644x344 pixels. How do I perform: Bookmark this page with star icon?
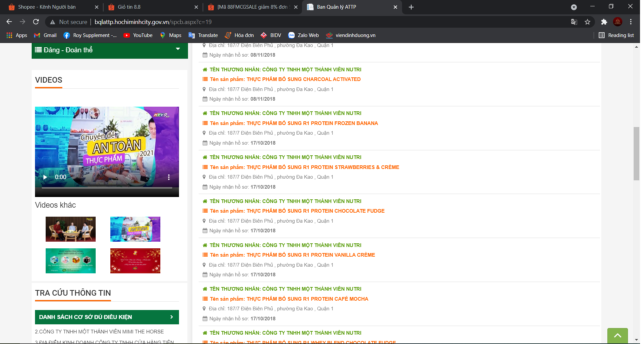(587, 22)
